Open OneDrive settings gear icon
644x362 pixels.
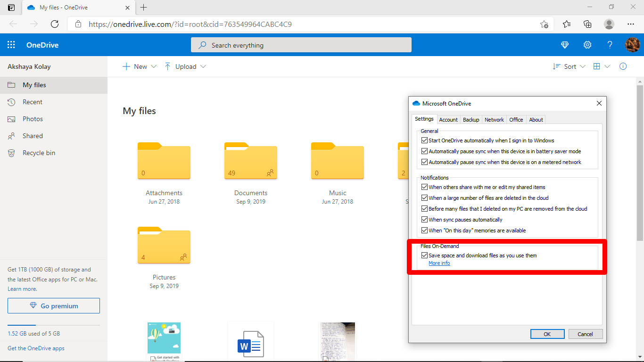pos(587,45)
